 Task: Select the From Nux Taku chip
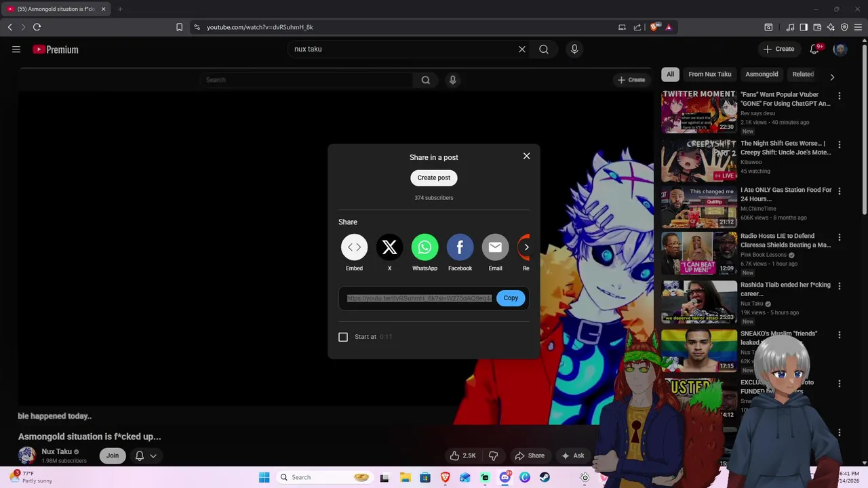tap(710, 75)
